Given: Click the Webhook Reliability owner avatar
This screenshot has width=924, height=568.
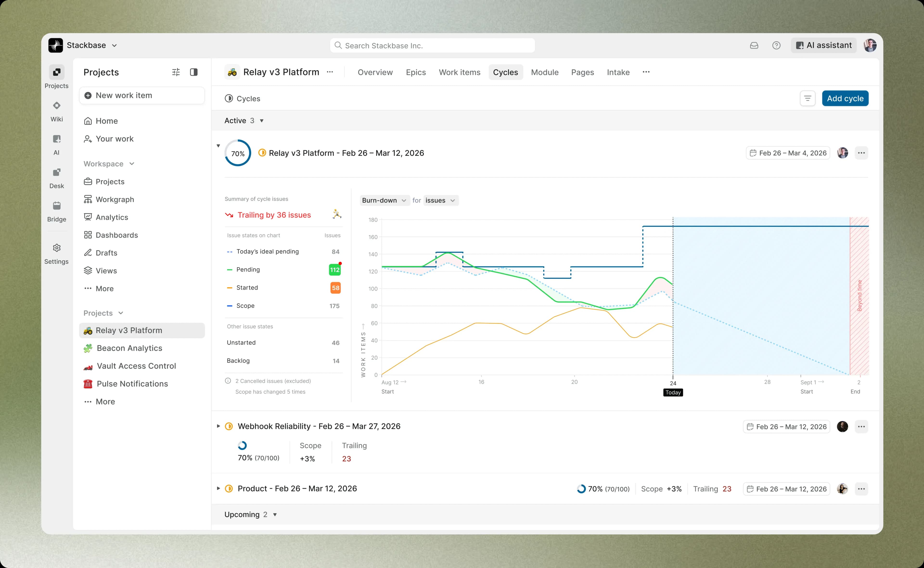Looking at the screenshot, I should (842, 427).
